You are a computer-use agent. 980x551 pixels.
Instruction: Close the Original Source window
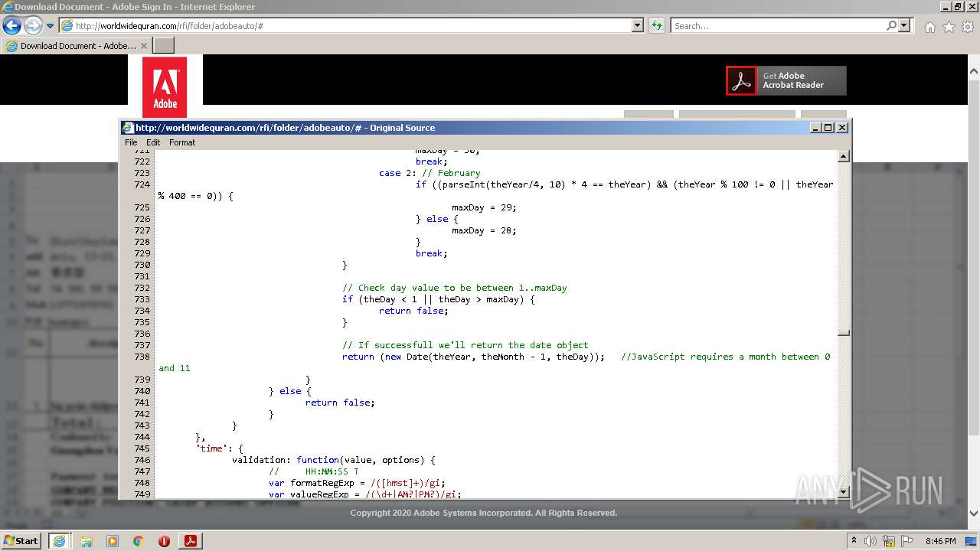pyautogui.click(x=842, y=128)
